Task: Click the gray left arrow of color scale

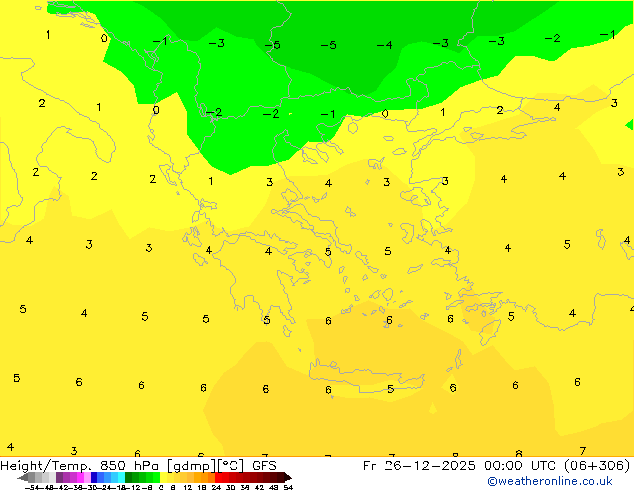Action: (22, 477)
